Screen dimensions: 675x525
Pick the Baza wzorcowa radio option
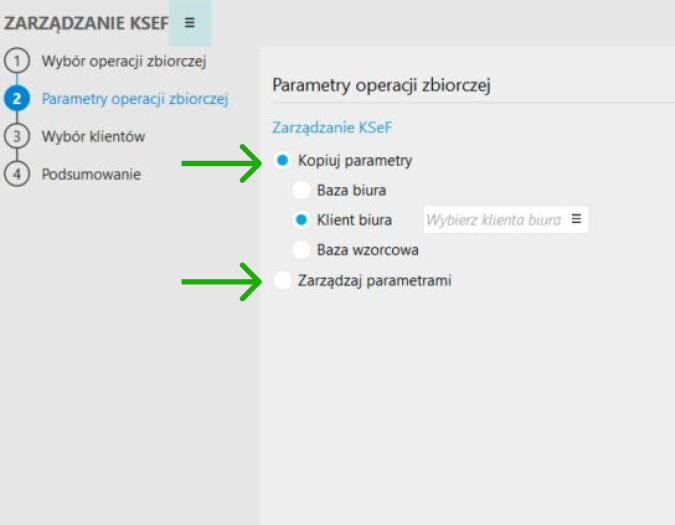[301, 250]
